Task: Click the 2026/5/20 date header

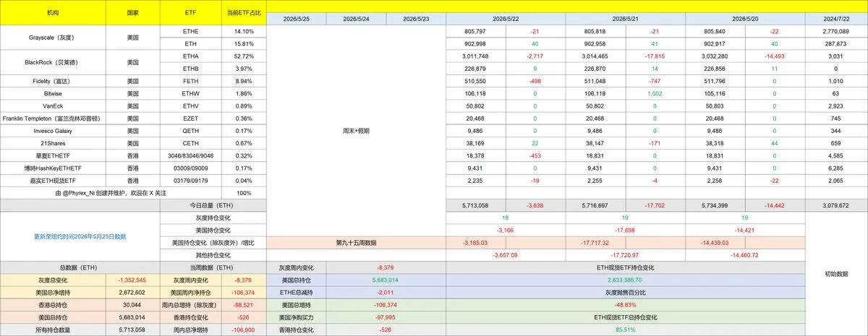Action: (x=745, y=19)
